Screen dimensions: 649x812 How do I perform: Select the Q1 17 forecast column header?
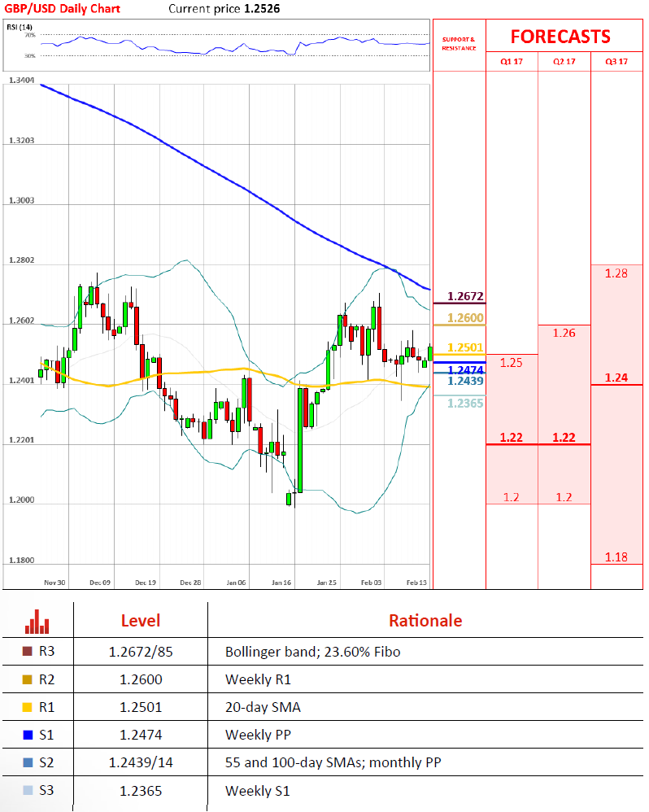click(x=512, y=62)
